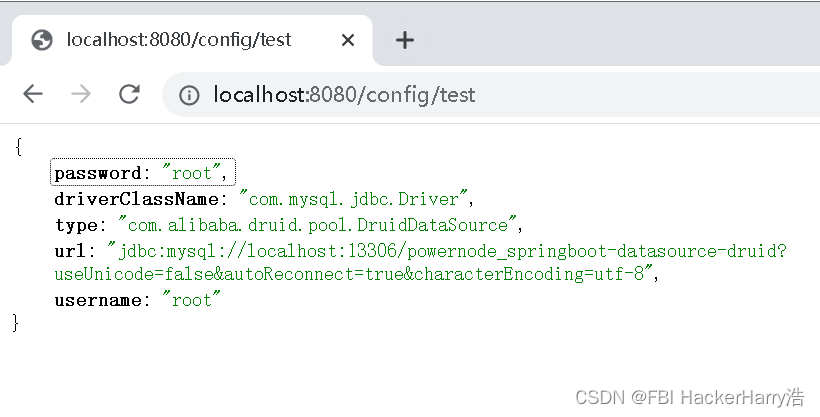820x417 pixels.
Task: Click the forward navigation arrow
Action: [81, 94]
